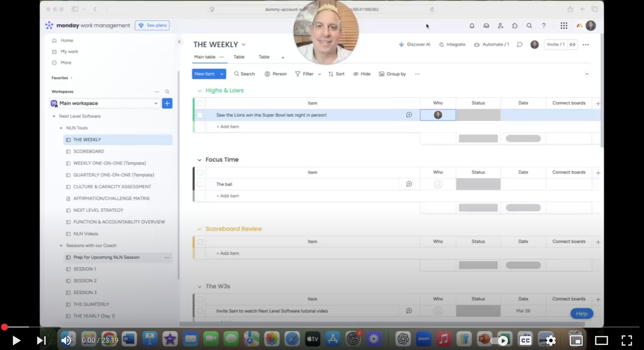Image resolution: width=644 pixels, height=350 pixels.
Task: Add column to Focus Time group
Action: pyautogui.click(x=598, y=173)
